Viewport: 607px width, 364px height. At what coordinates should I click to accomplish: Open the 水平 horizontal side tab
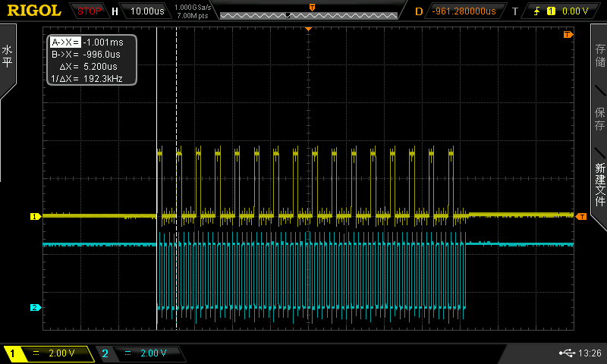[x=8, y=56]
